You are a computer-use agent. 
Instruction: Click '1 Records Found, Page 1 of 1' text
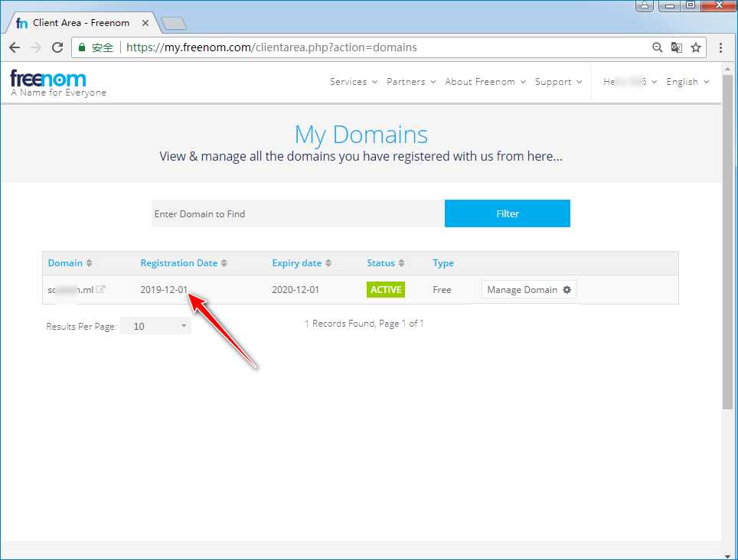(364, 324)
